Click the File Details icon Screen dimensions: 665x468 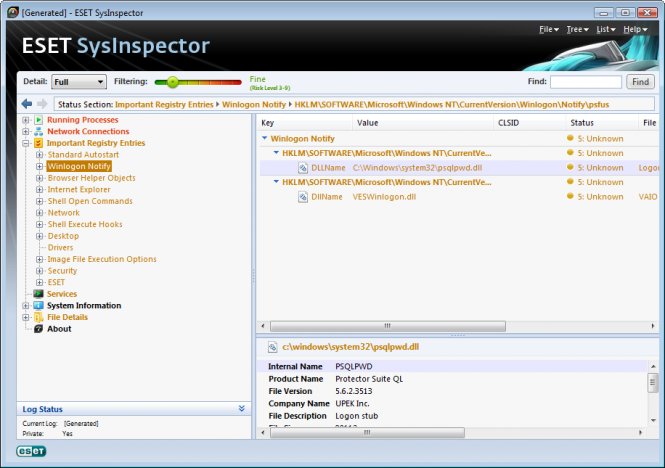click(x=39, y=317)
